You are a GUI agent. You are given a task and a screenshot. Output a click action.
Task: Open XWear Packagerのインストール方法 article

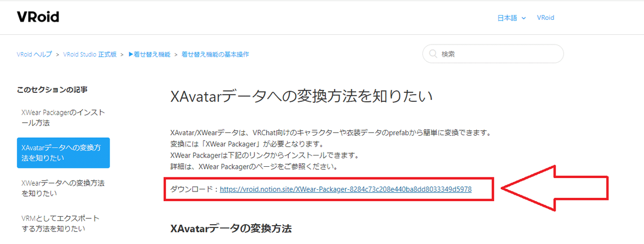[63, 118]
